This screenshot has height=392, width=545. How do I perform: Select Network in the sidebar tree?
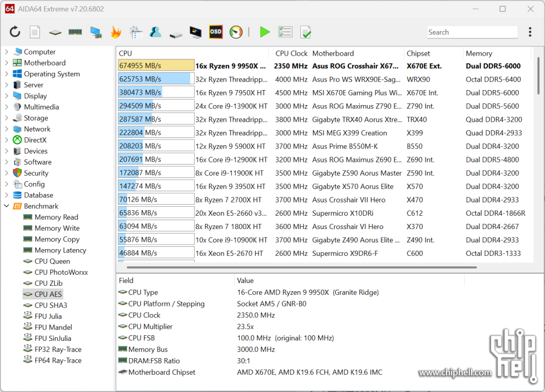click(x=37, y=129)
